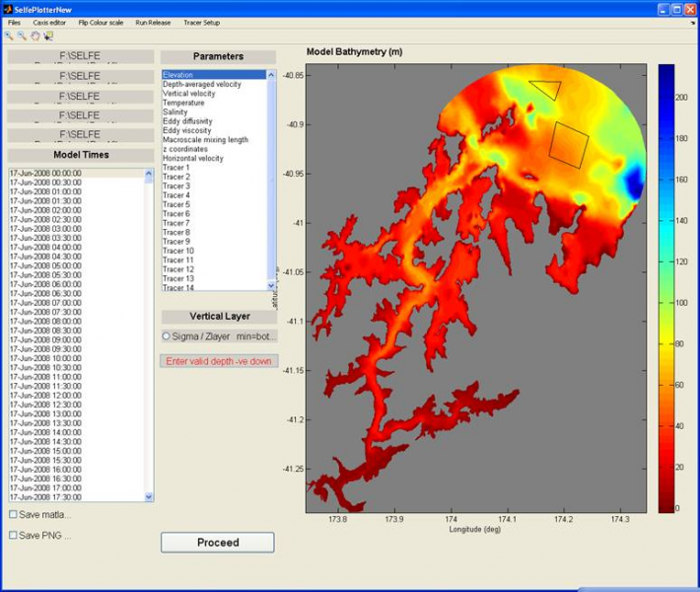The width and height of the screenshot is (700, 592).
Task: Activate the Data Cursor tool
Action: pos(48,36)
